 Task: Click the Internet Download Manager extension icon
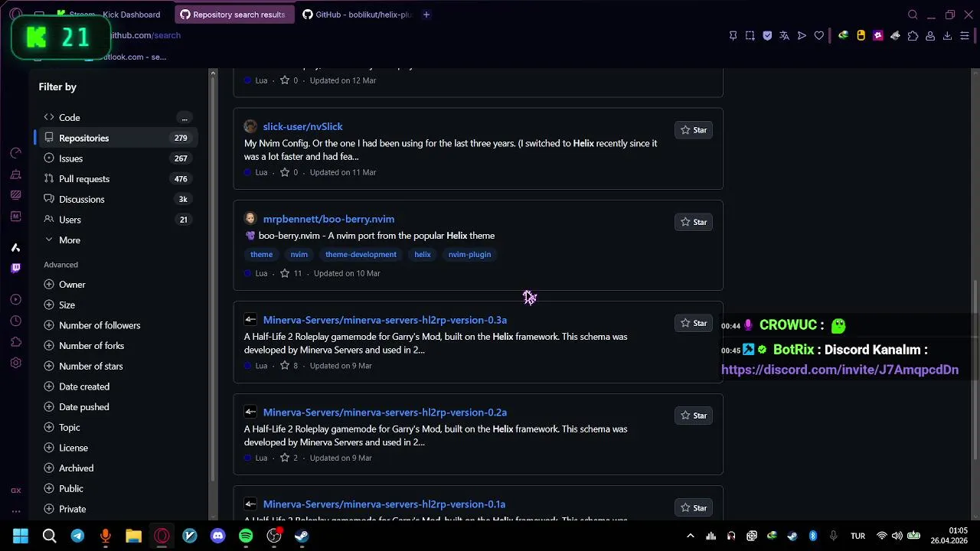click(x=843, y=35)
